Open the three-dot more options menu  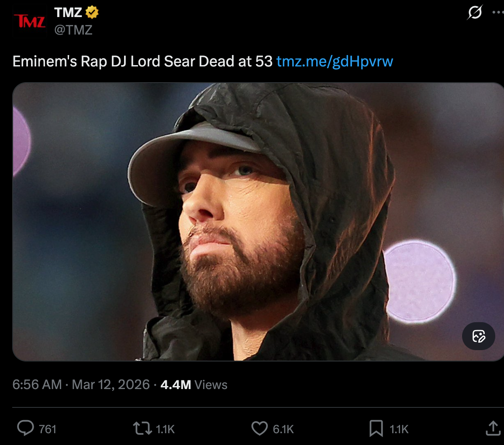click(498, 13)
